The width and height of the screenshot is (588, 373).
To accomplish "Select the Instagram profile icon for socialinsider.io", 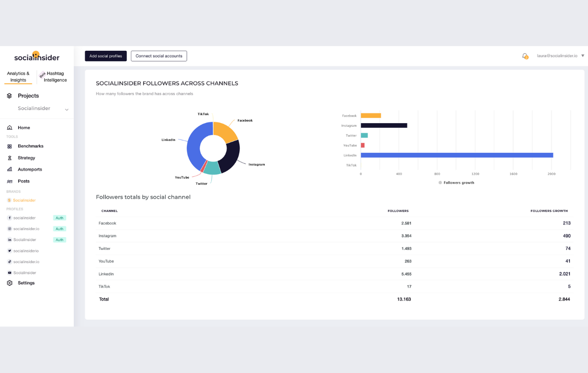I will [x=9, y=229].
